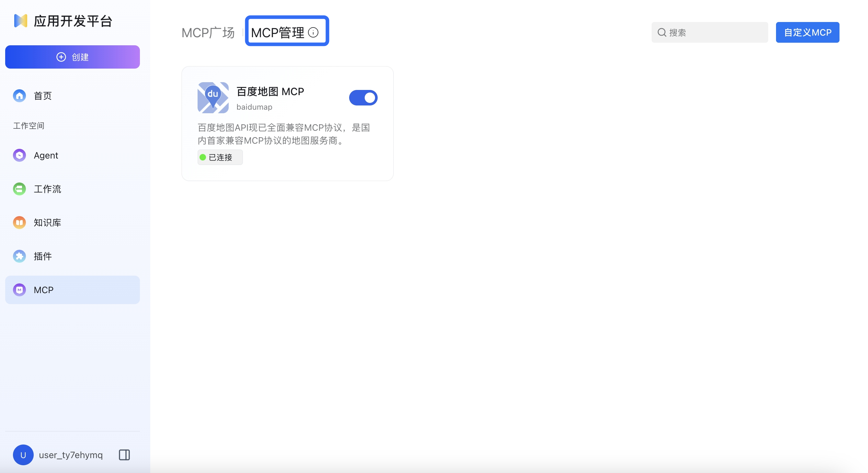Click the user avatar circle labeled U
868x473 pixels.
click(23, 455)
